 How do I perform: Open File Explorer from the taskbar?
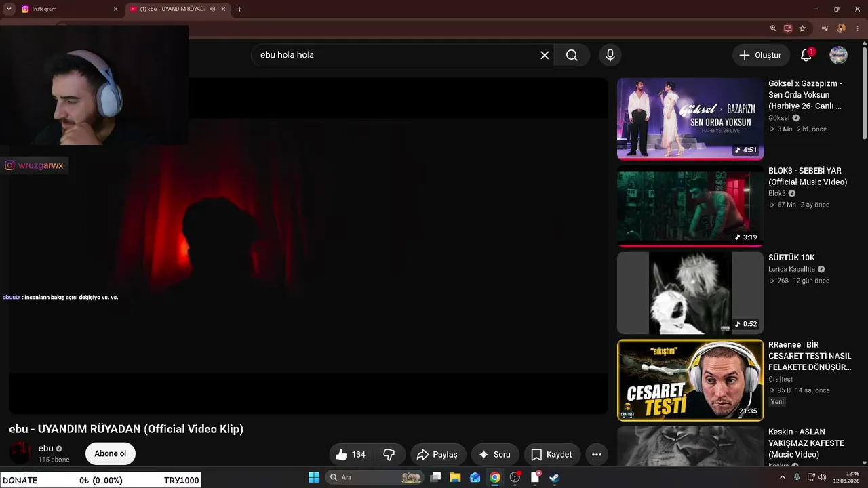point(455,477)
